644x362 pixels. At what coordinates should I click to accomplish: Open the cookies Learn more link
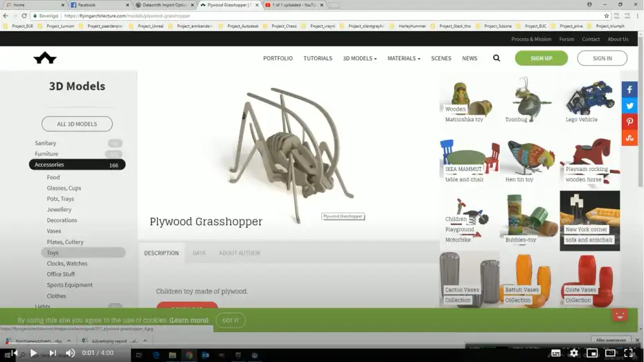point(189,320)
